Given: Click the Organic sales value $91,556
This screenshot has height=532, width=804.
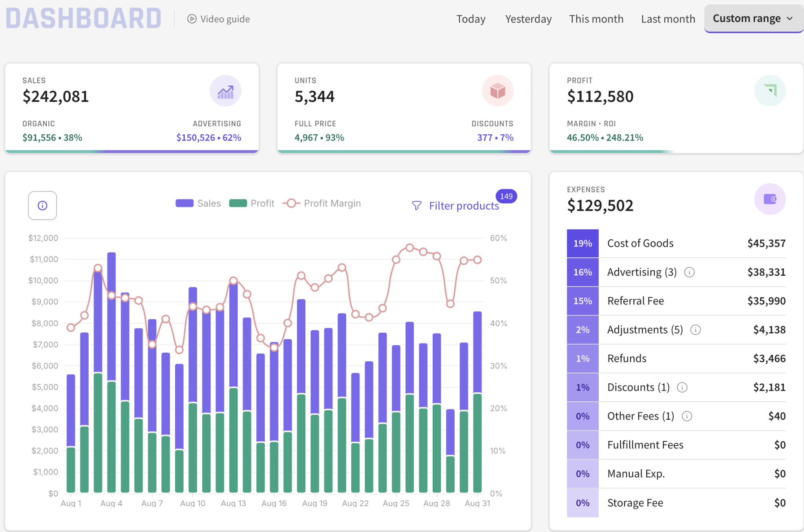Looking at the screenshot, I should coord(39,138).
